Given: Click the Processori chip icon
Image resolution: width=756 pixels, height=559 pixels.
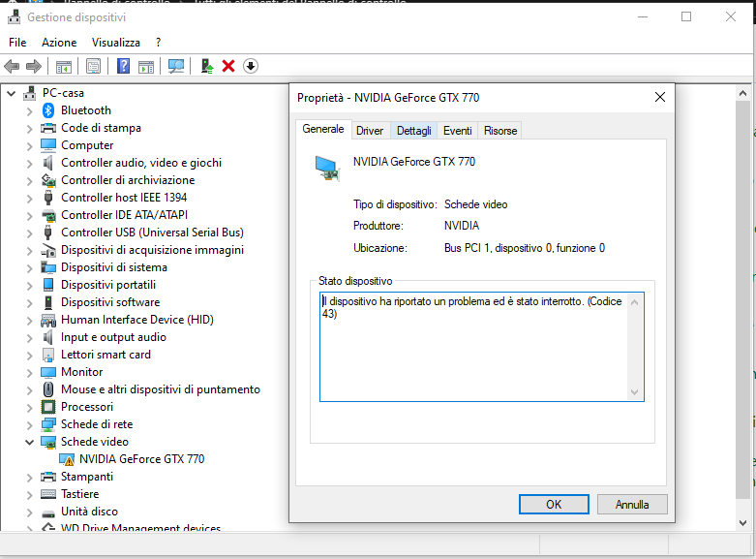Looking at the screenshot, I should coord(48,407).
